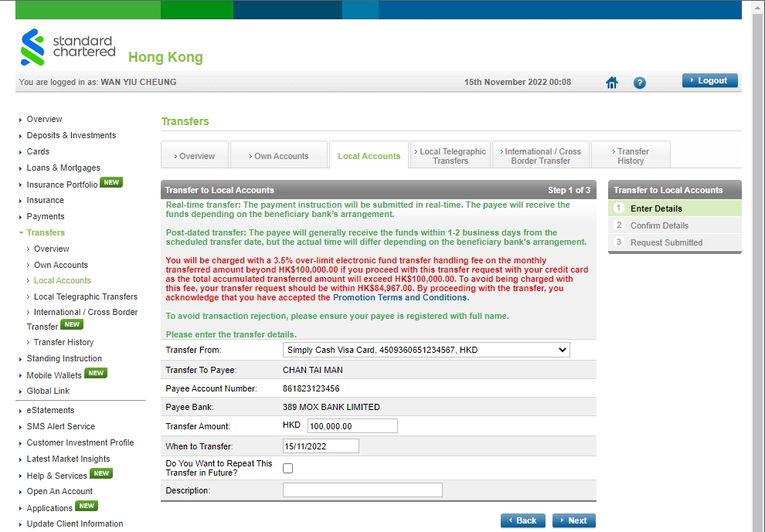This screenshot has width=765, height=532.
Task: Click the Next button
Action: coord(573,520)
